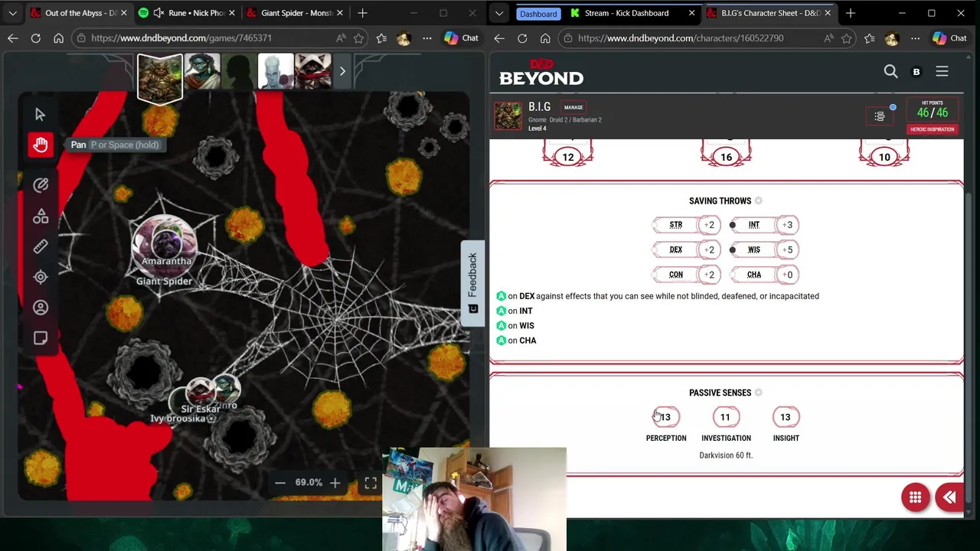Image resolution: width=980 pixels, height=551 pixels.
Task: Select the pointer tool on the map
Action: [x=41, y=114]
